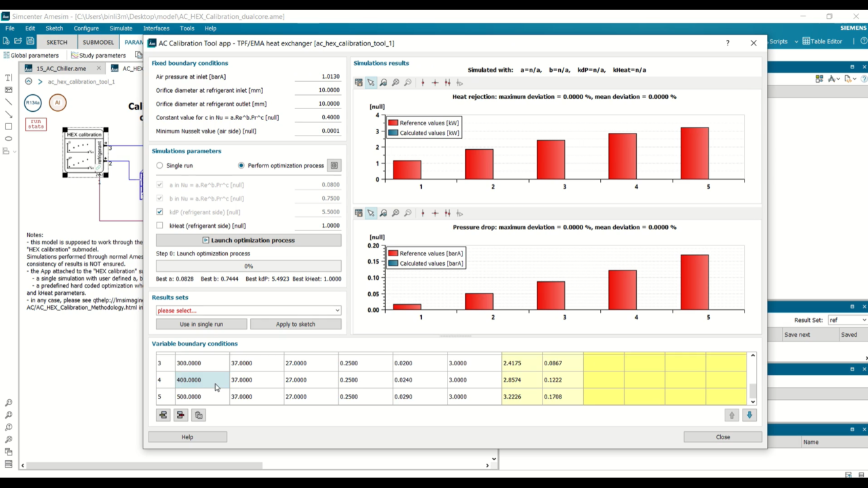The width and height of the screenshot is (868, 488).
Task: Select the ellipse drawing tool in left sidebar
Action: coord(8,138)
